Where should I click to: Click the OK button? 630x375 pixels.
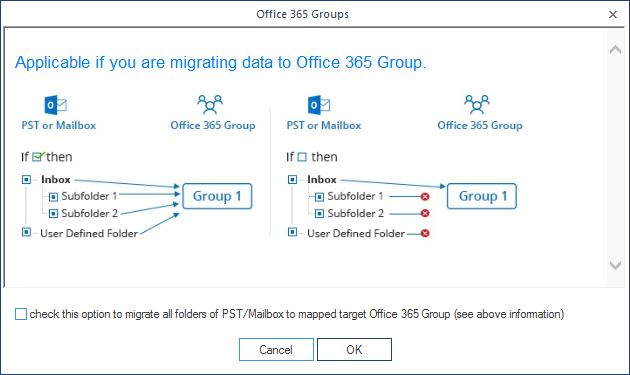coord(354,350)
